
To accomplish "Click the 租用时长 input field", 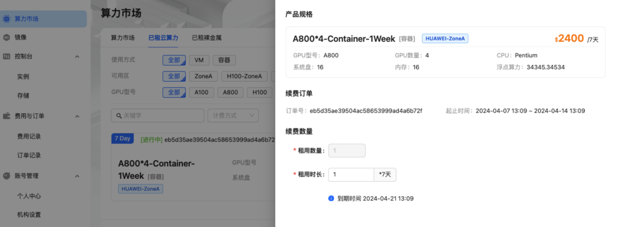I will (x=351, y=174).
